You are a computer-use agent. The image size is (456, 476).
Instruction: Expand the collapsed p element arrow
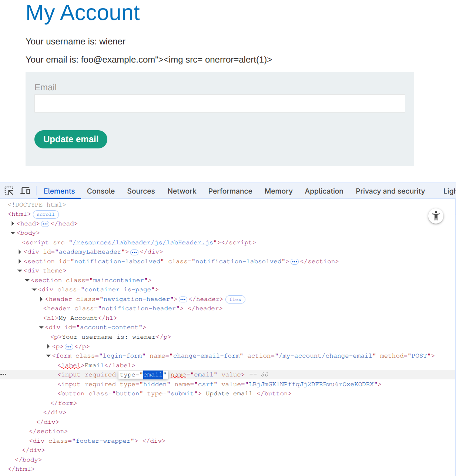[x=48, y=346]
